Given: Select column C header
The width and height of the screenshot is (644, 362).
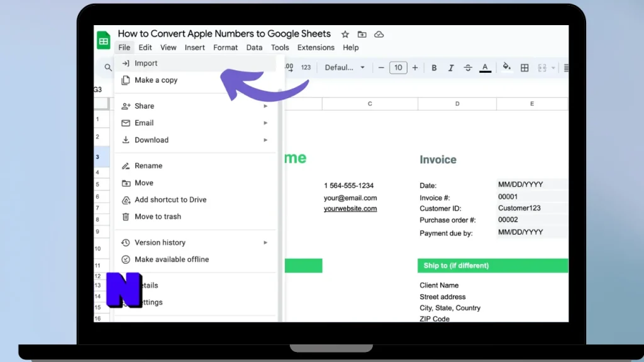Looking at the screenshot, I should [x=370, y=104].
